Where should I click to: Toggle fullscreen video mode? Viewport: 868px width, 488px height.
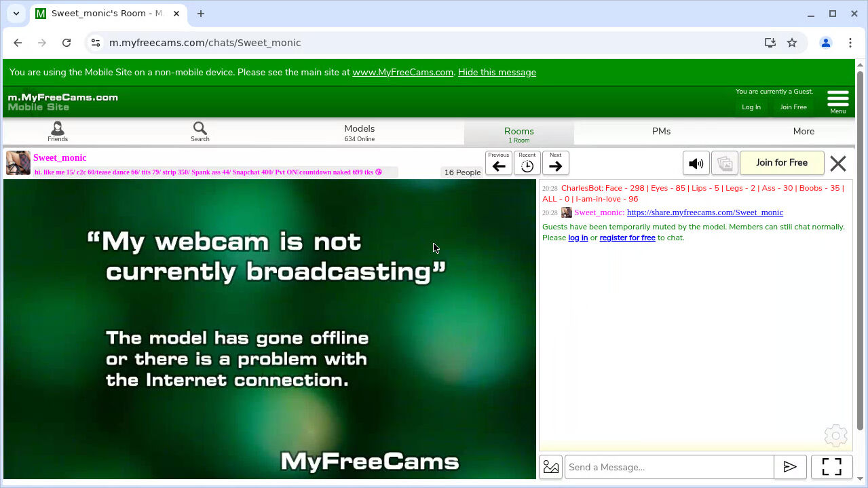(x=831, y=467)
